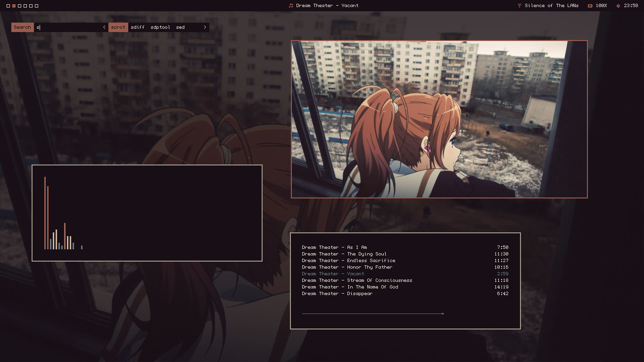Screen dimensions: 644x362
Task: Click the Search label in the launcher
Action: 22,27
